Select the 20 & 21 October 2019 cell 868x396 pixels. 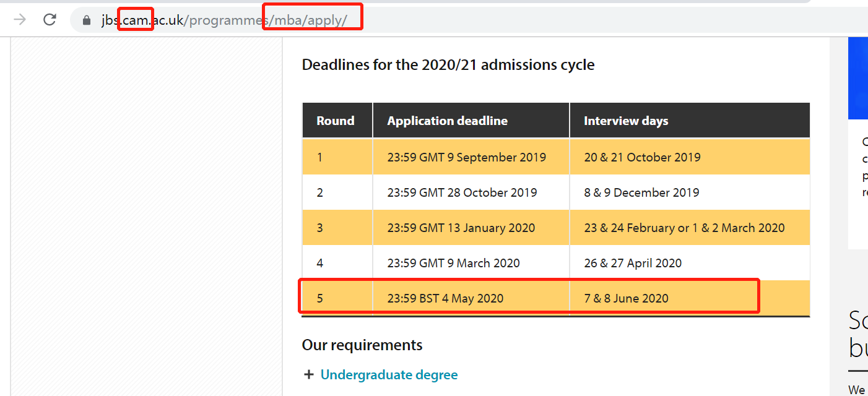click(642, 157)
